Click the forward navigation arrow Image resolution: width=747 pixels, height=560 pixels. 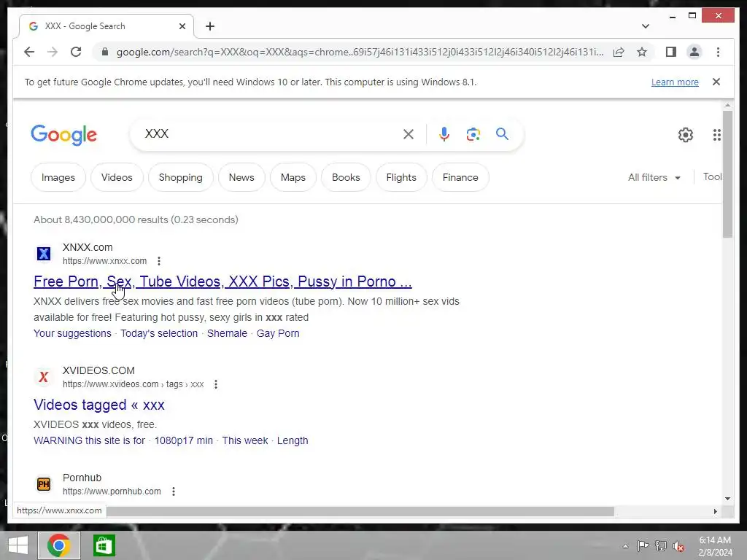(53, 52)
